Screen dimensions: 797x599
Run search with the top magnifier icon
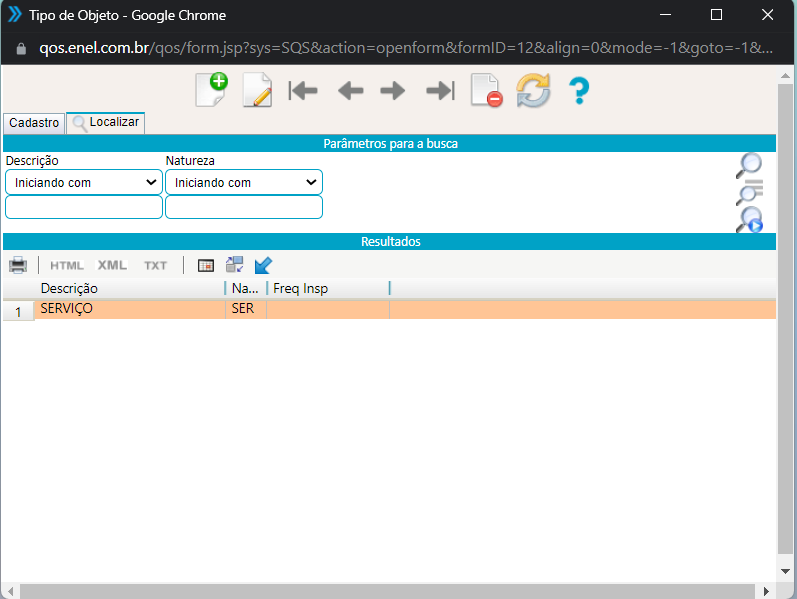tap(749, 165)
